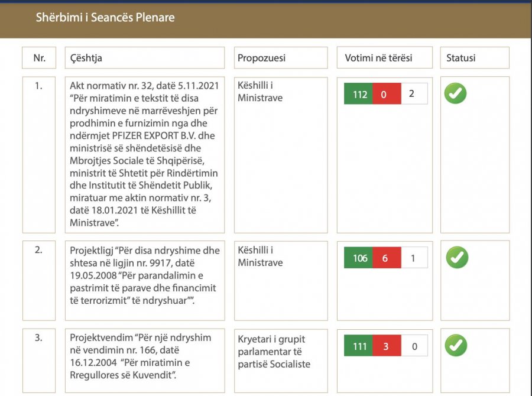Click the green checkmark status icon for item 3
This screenshot has width=532, height=396.
tap(456, 345)
